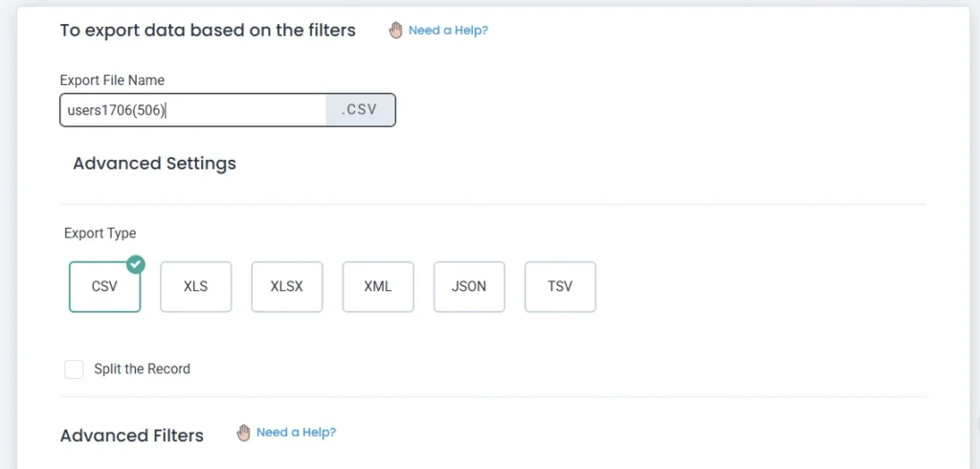
Task: Pick the XLSX export type option
Action: point(287,286)
